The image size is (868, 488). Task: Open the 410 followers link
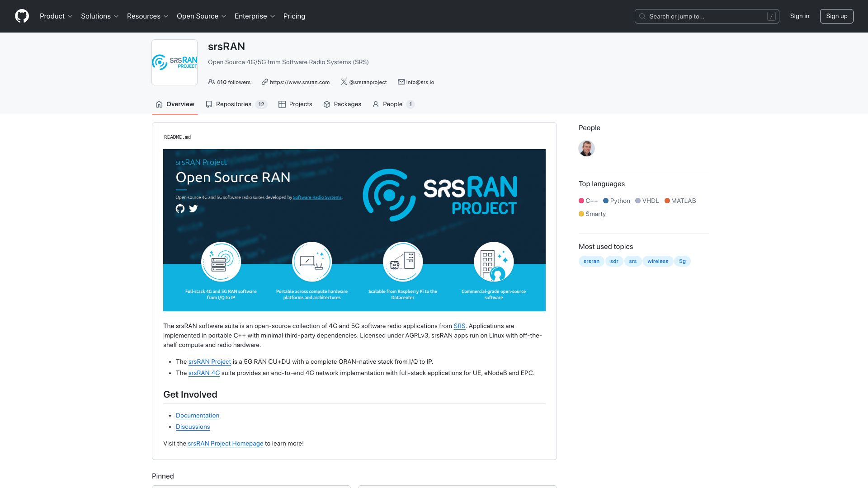[x=229, y=82]
